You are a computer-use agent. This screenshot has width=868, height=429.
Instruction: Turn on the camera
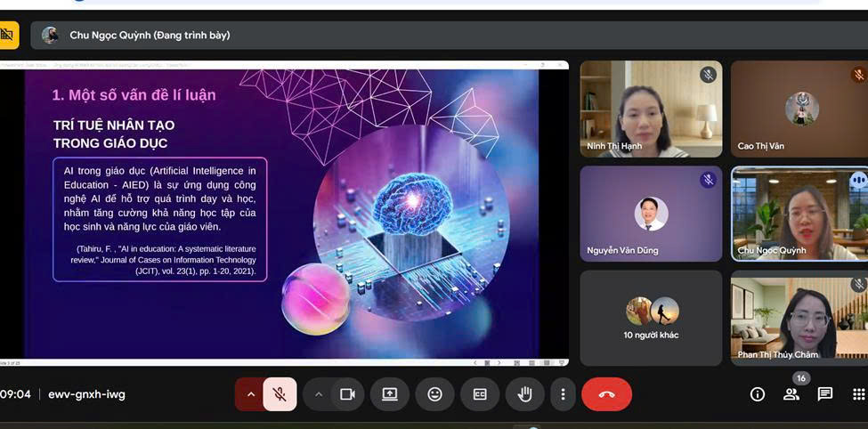click(x=347, y=394)
